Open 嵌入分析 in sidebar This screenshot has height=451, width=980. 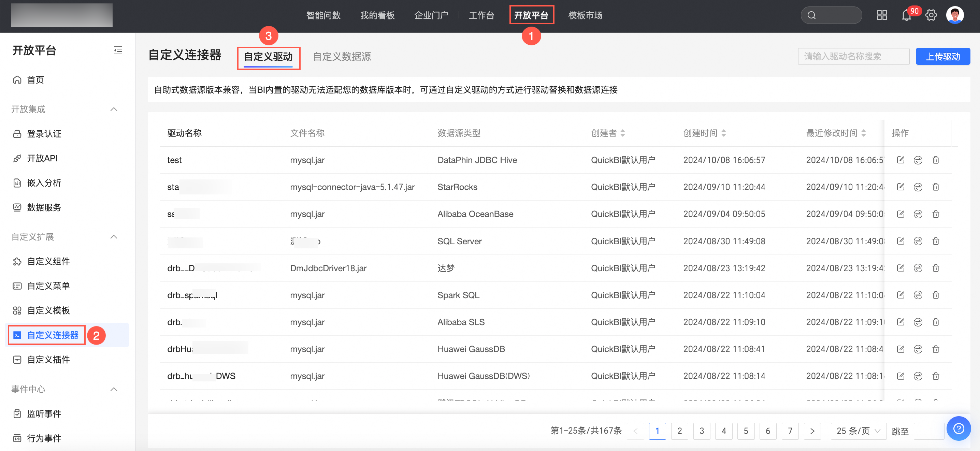37,183
